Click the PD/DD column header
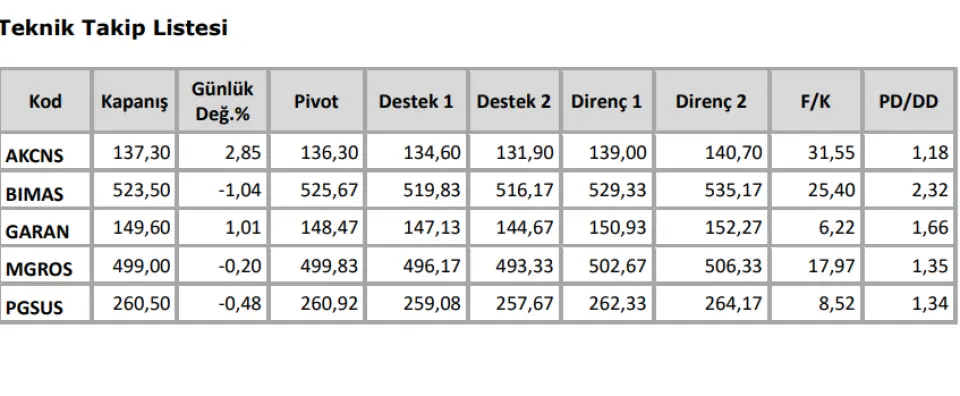960x396 pixels. 909,101
